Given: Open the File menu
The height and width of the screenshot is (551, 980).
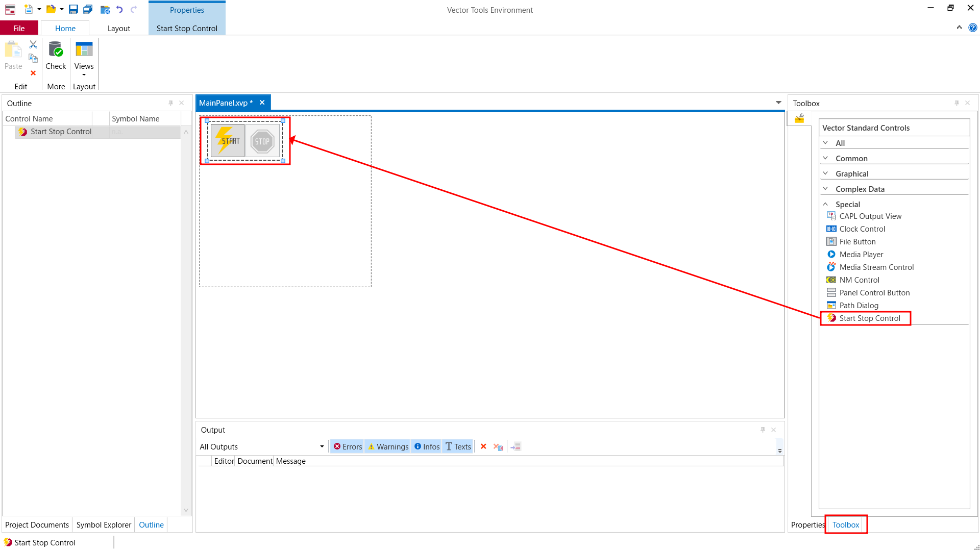Looking at the screenshot, I should [19, 29].
